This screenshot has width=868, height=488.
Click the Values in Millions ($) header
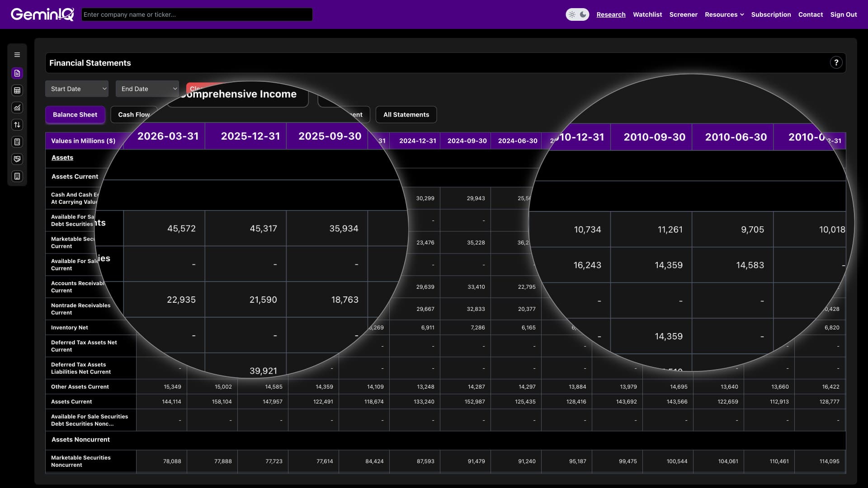83,141
